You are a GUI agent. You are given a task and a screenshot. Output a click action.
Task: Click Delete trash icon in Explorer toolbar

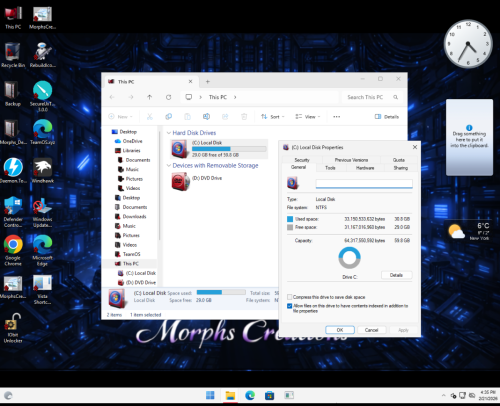click(x=244, y=117)
